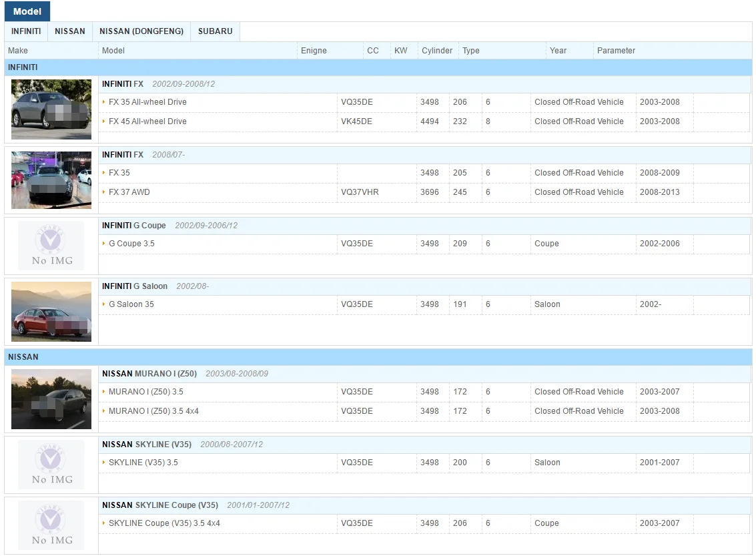Click the orange arrow beside FX 37 AWD

pos(103,192)
